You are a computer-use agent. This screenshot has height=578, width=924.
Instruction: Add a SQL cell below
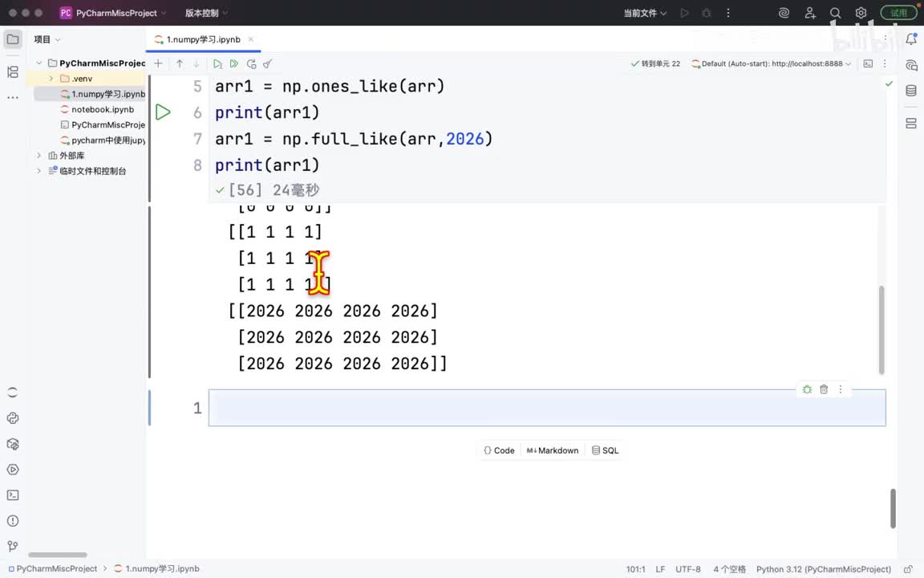click(606, 450)
